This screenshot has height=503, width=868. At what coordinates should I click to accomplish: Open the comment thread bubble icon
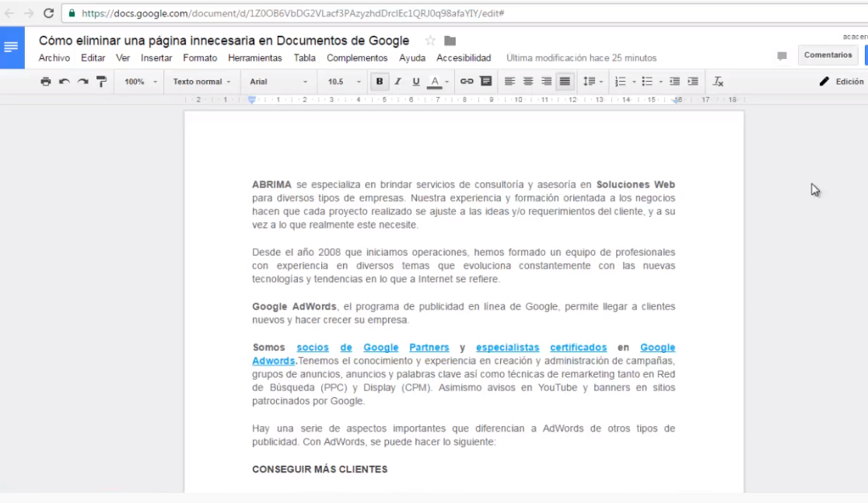click(x=782, y=56)
